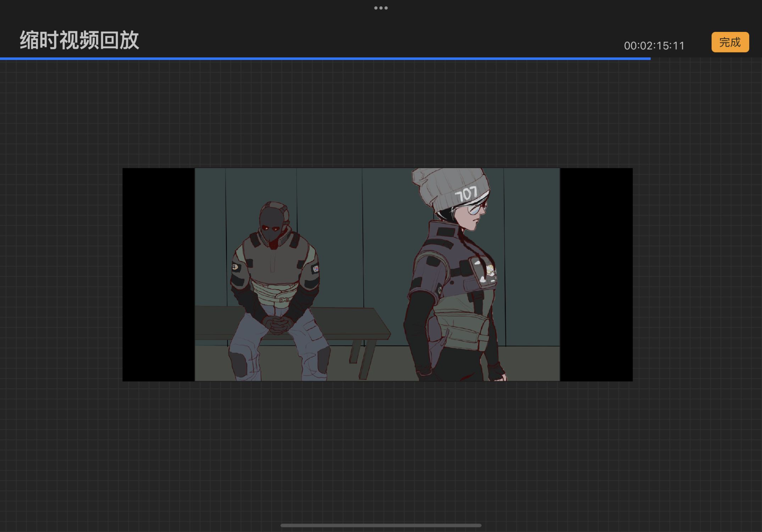Click the middle of the blue timelapse progress bar
Screen dimensions: 762x532
pyautogui.click(x=325, y=58)
